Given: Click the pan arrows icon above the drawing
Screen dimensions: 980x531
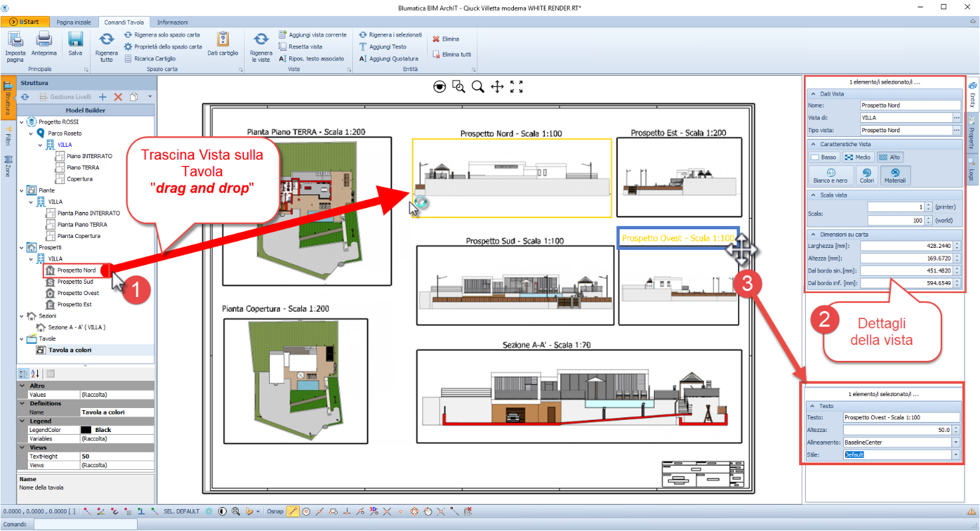Looking at the screenshot, I should [x=497, y=86].
